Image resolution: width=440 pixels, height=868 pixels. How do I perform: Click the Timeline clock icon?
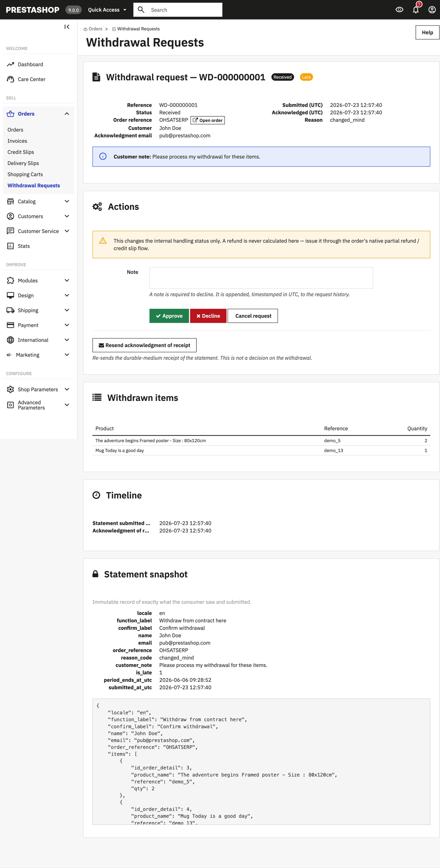[x=96, y=495]
